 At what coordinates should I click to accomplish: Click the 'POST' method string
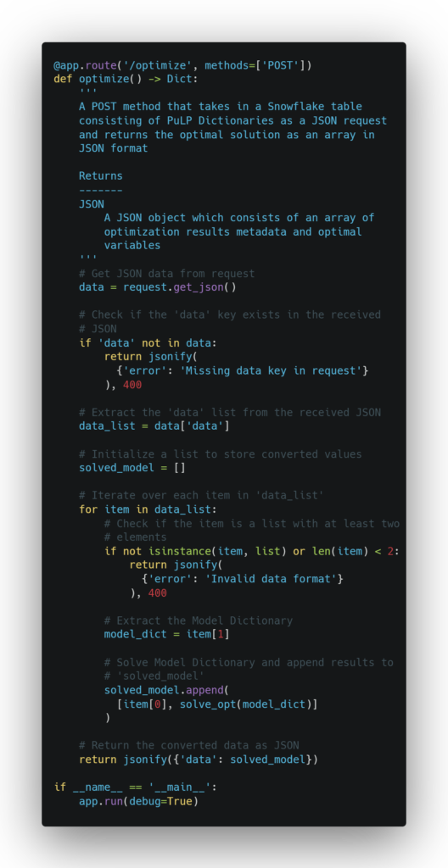pyautogui.click(x=281, y=65)
